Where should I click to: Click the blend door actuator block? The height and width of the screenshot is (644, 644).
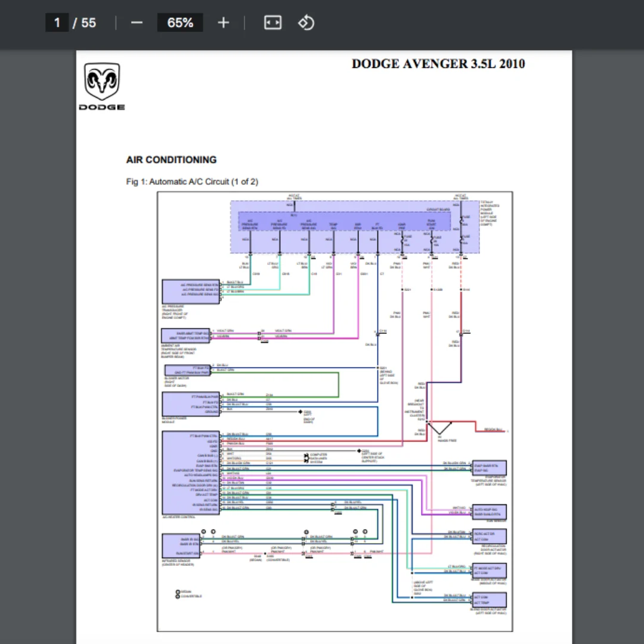point(489,599)
